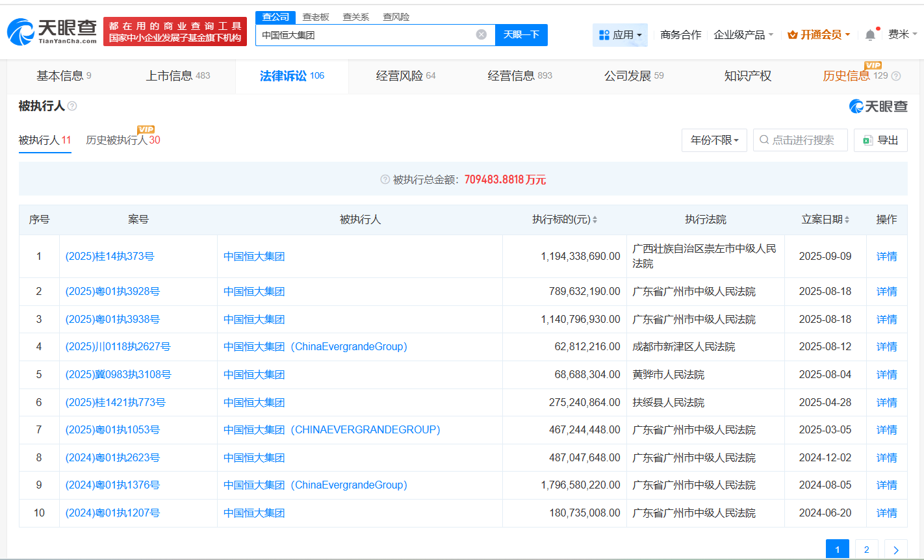Open 详情 for case (2025)桂14执373号
This screenshot has height=560, width=924.
tap(886, 256)
